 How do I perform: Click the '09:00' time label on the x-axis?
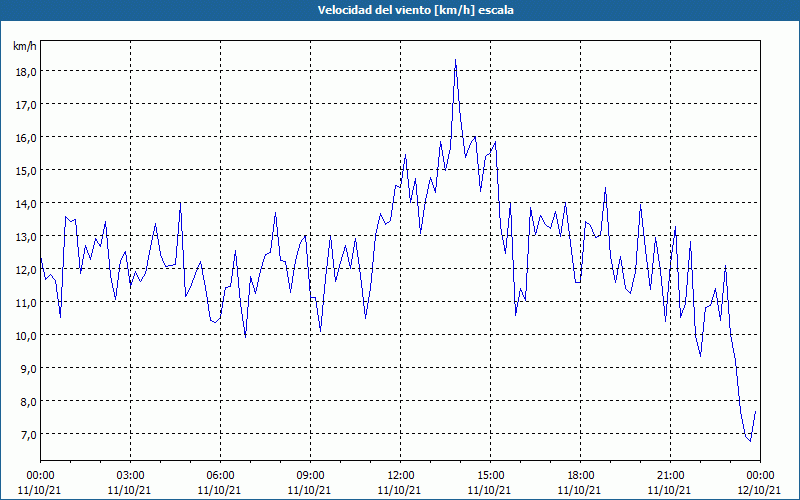pos(310,476)
